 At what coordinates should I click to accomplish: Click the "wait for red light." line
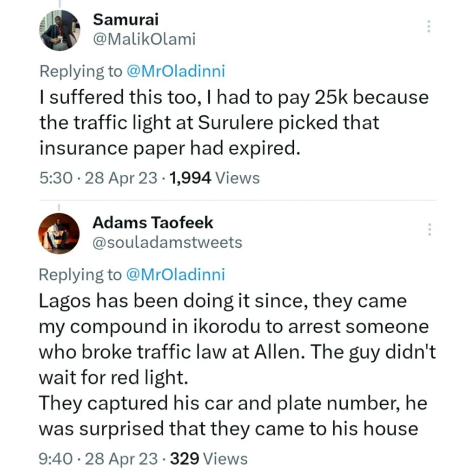click(x=113, y=377)
